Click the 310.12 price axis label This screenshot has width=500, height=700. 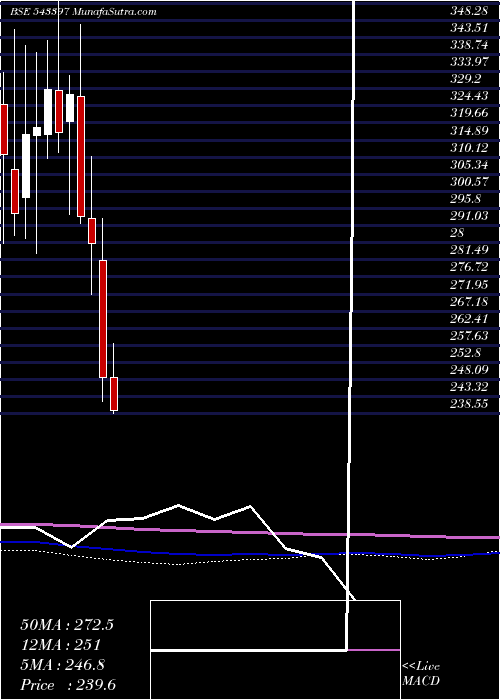pyautogui.click(x=471, y=147)
